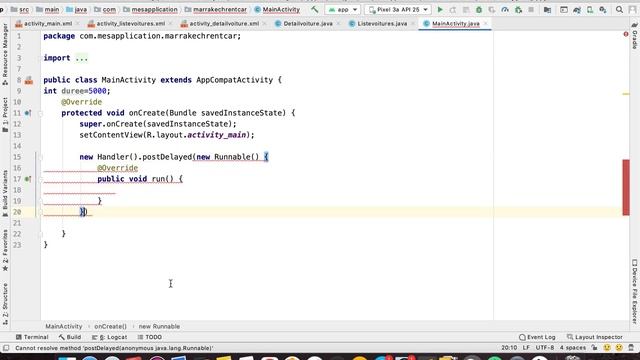Click the happy face feedback icon
640x360 pixels.
coord(607,348)
